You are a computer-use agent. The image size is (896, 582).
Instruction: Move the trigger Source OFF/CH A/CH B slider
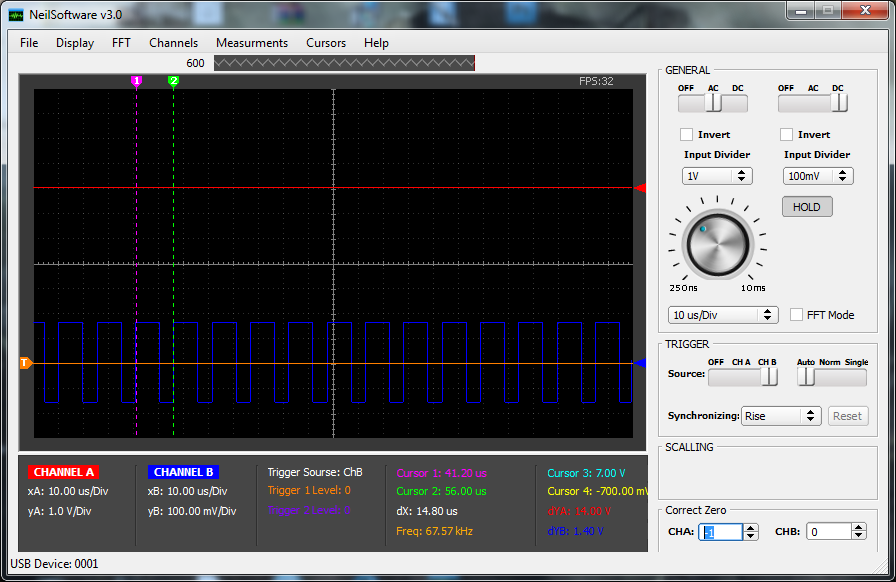coord(743,377)
